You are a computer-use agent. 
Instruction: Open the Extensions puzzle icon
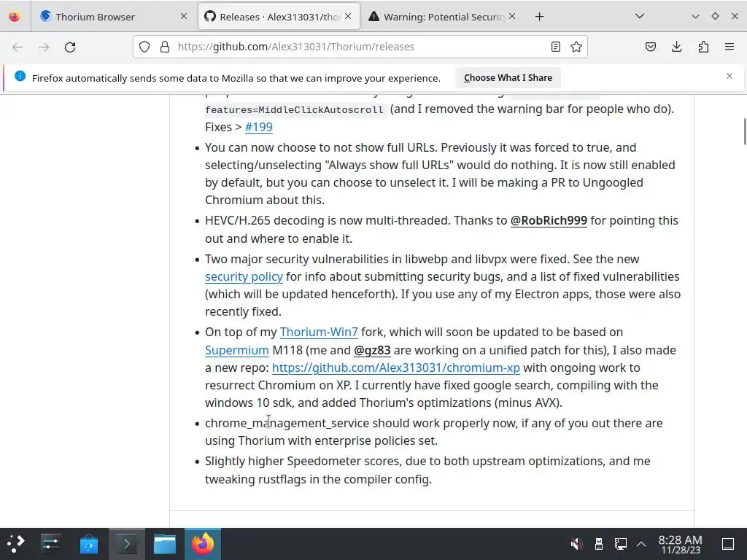click(703, 47)
